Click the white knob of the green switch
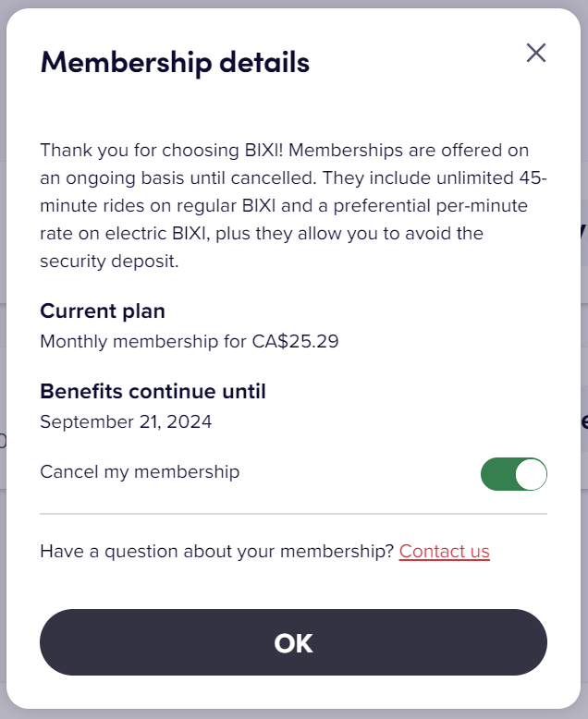The width and height of the screenshot is (588, 719). [x=531, y=474]
